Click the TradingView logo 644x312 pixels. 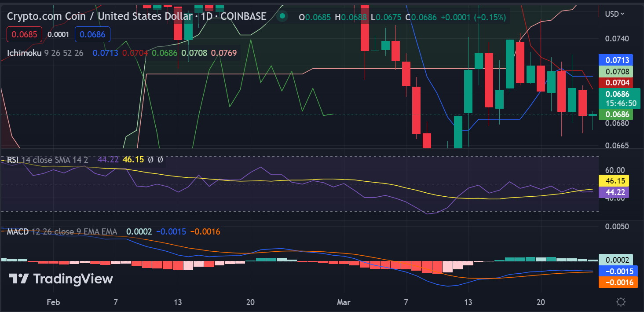tap(61, 279)
